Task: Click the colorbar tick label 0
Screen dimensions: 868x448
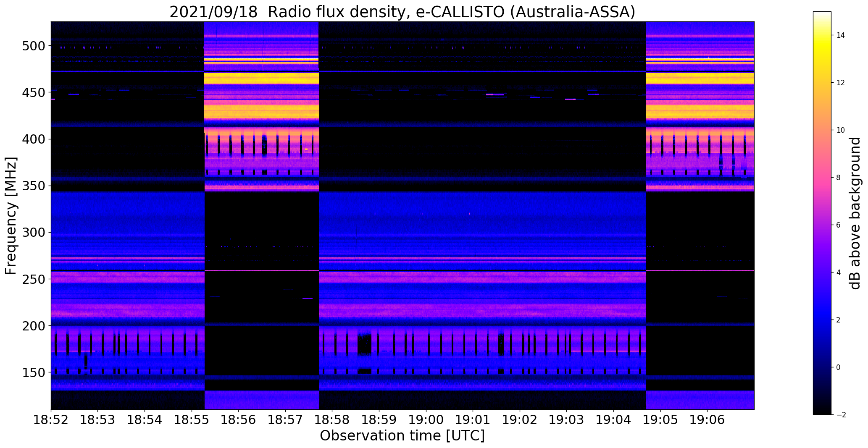Action: coord(839,367)
